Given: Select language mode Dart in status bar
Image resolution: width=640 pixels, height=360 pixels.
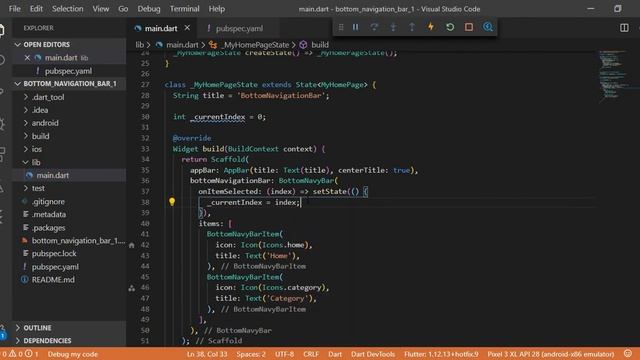Looking at the screenshot, I should coord(335,354).
